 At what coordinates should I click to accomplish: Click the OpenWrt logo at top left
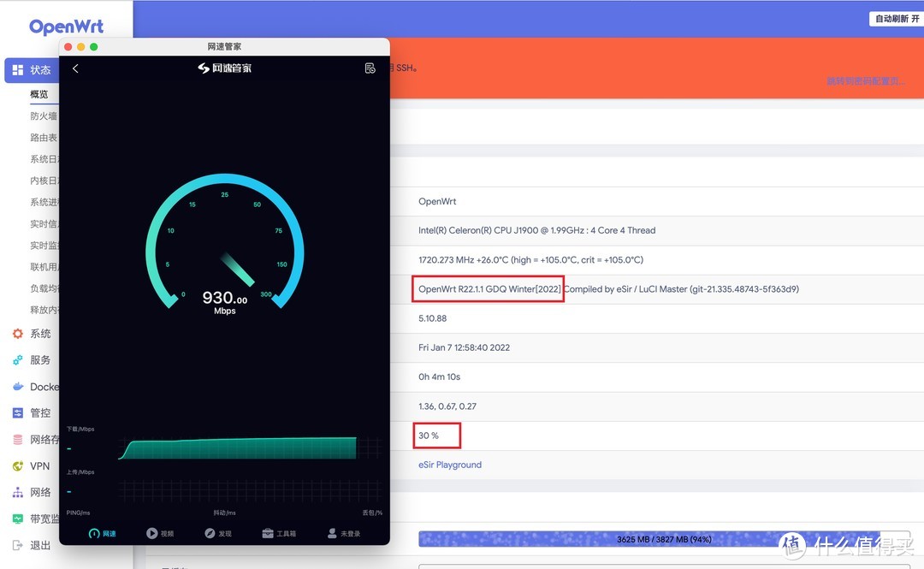pos(66,27)
